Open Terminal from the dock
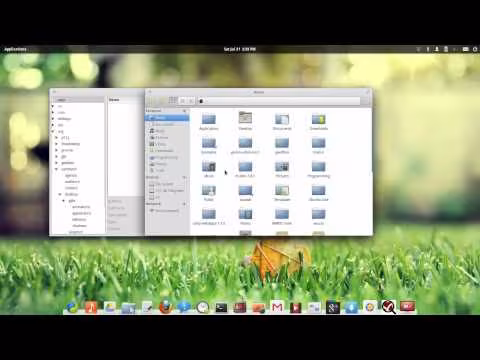Viewport: 480px width, 360px height. coord(221,307)
